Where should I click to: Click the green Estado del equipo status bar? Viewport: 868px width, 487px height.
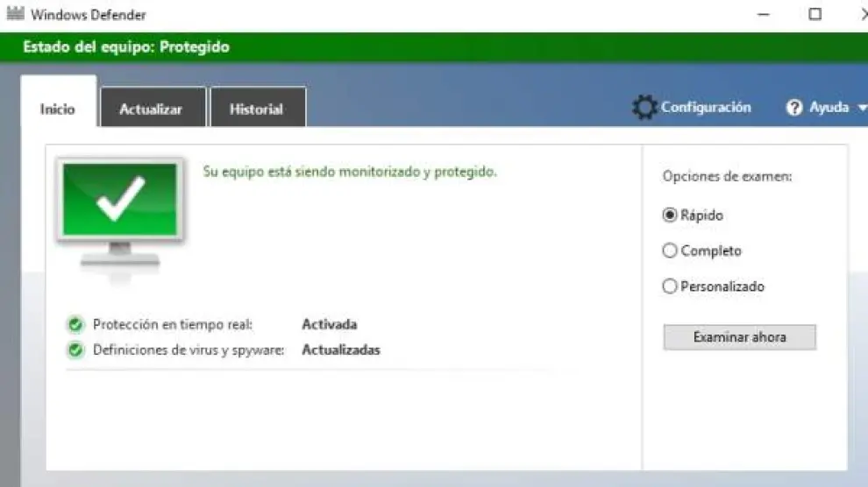click(x=434, y=47)
